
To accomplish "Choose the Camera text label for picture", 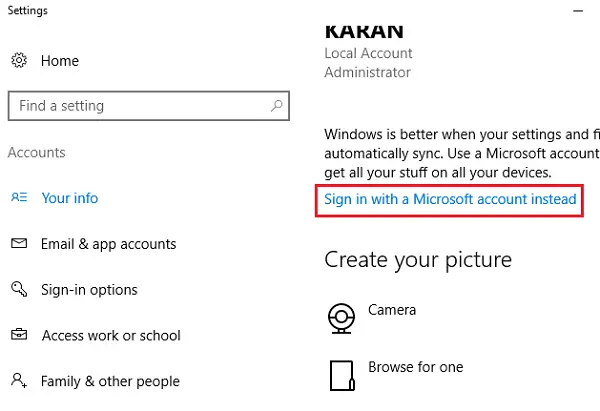I will point(392,311).
